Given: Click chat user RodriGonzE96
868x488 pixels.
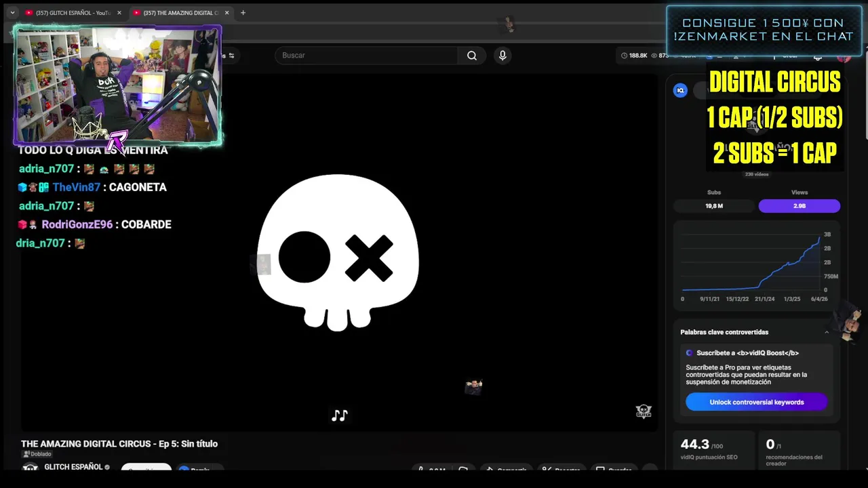Looking at the screenshot, I should (77, 225).
